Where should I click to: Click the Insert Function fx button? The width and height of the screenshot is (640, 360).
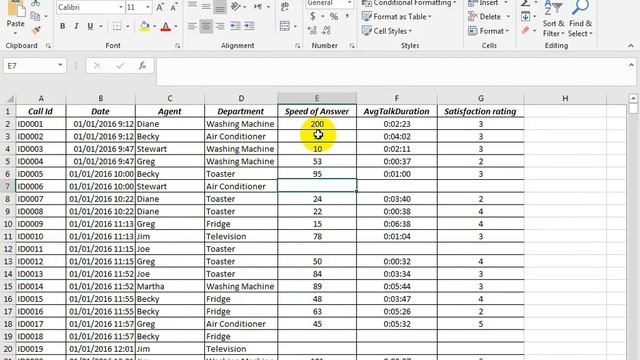[x=142, y=65]
